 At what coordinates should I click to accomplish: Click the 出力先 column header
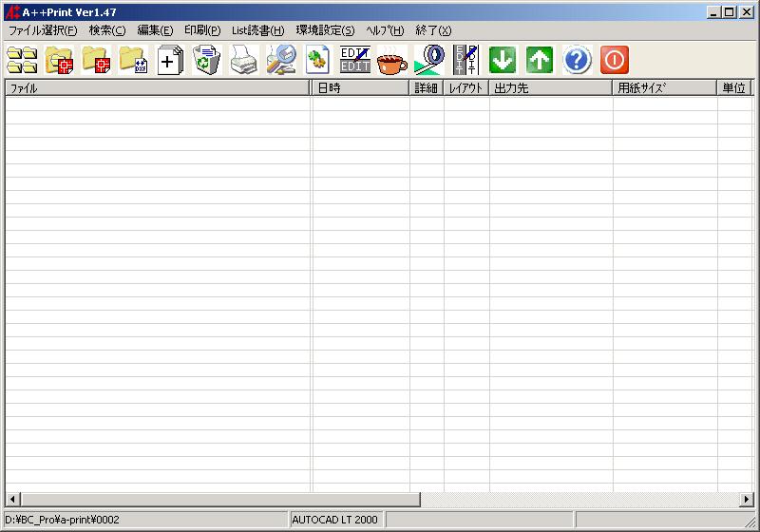coord(551,88)
